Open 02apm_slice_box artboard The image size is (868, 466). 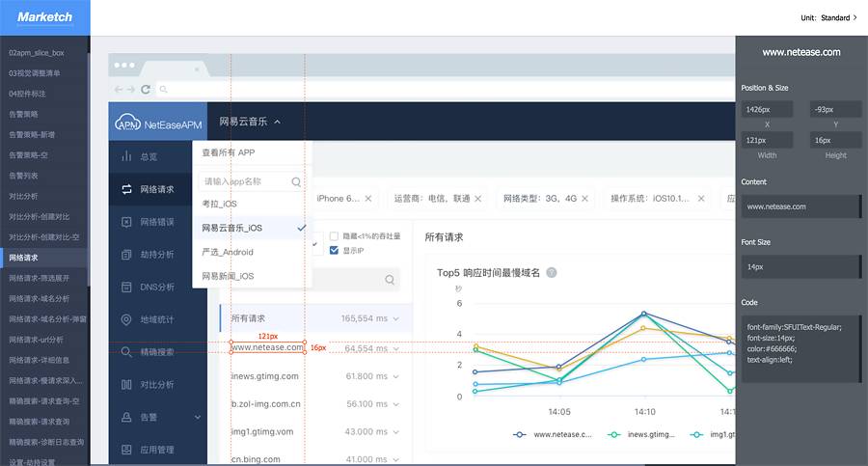point(37,53)
